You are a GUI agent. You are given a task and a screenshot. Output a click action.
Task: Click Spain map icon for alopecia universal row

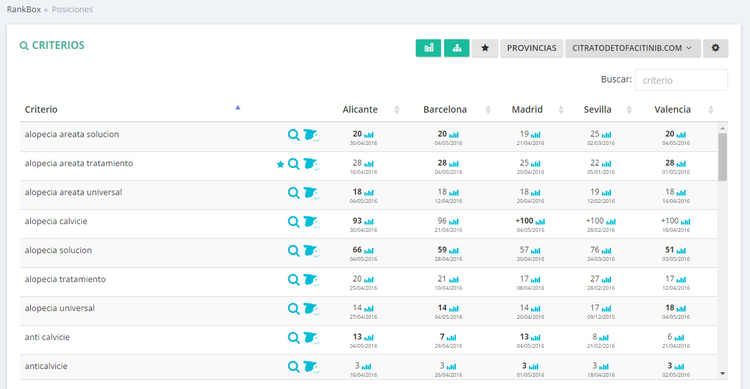pyautogui.click(x=311, y=309)
